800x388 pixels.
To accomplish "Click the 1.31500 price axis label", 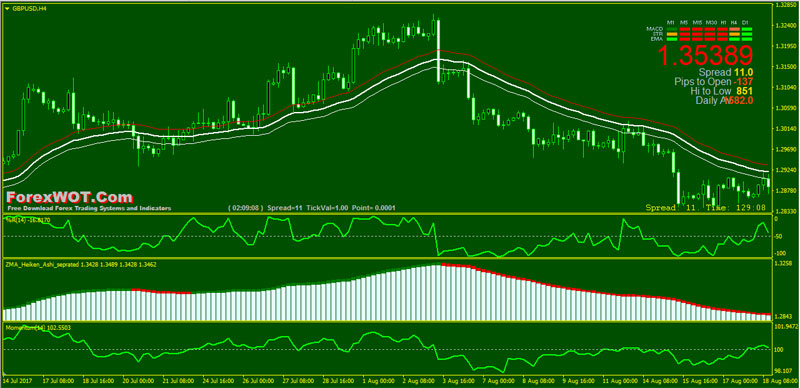I will point(786,67).
